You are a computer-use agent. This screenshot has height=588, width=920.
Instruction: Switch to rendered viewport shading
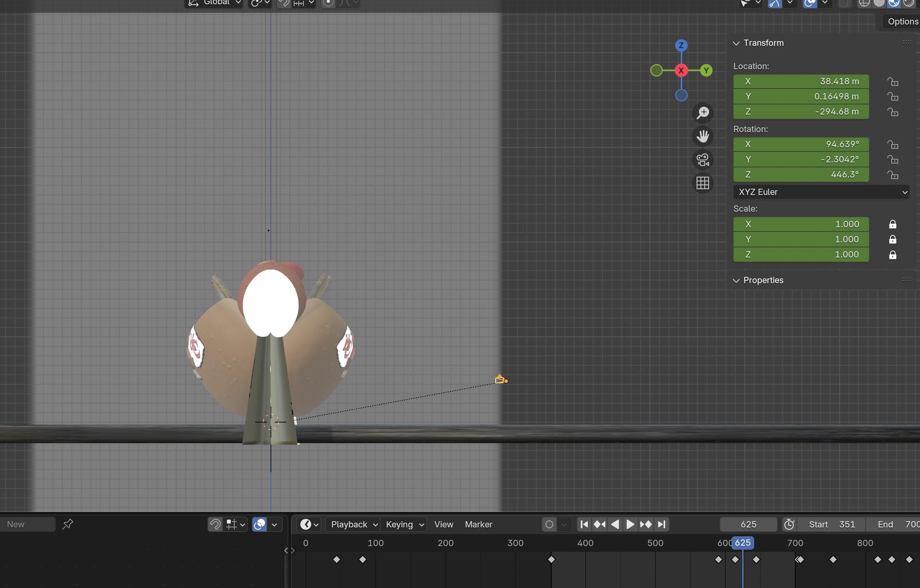(x=909, y=4)
